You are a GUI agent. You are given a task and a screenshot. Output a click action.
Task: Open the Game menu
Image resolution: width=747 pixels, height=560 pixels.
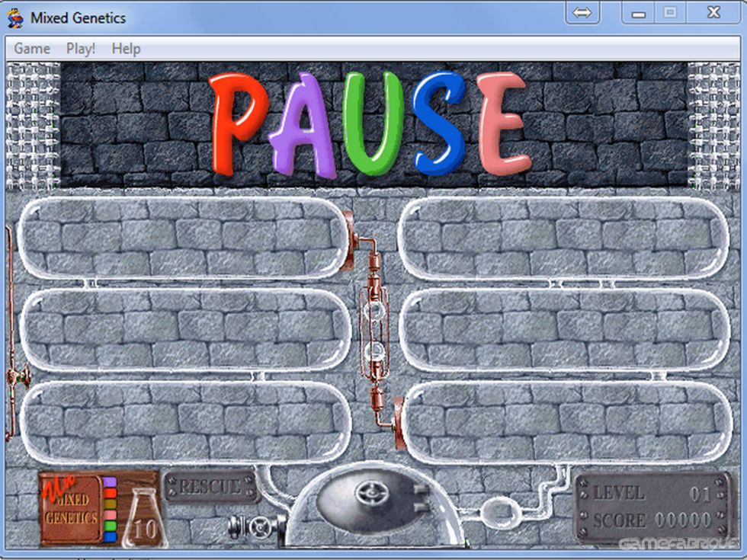[x=32, y=49]
